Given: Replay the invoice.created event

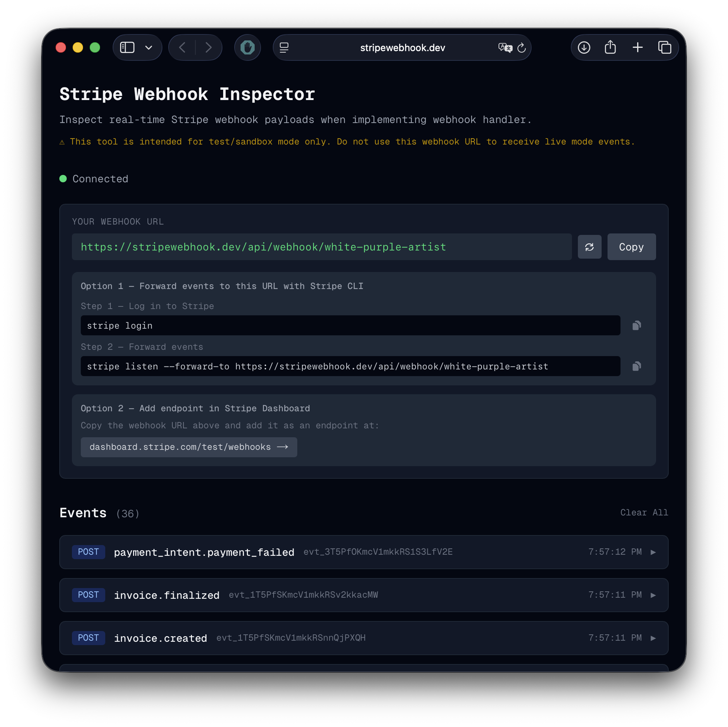Looking at the screenshot, I should [653, 638].
